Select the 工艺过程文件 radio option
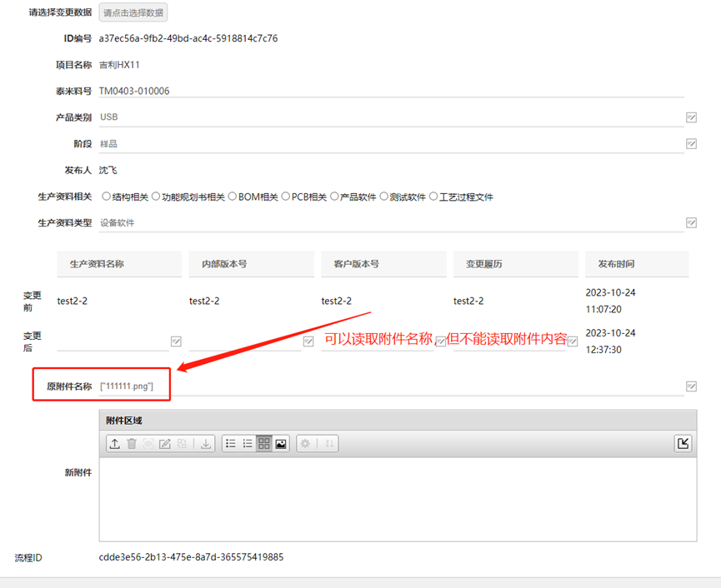721x588 pixels. click(433, 197)
